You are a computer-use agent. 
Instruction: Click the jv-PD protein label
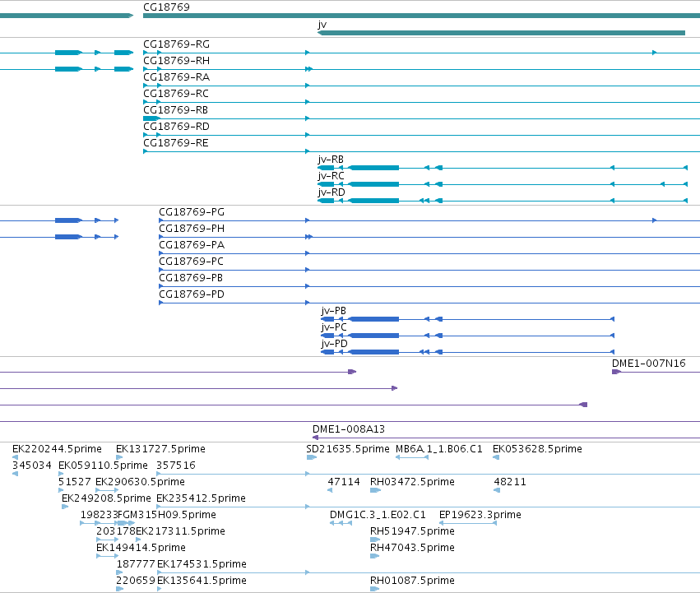(x=334, y=344)
